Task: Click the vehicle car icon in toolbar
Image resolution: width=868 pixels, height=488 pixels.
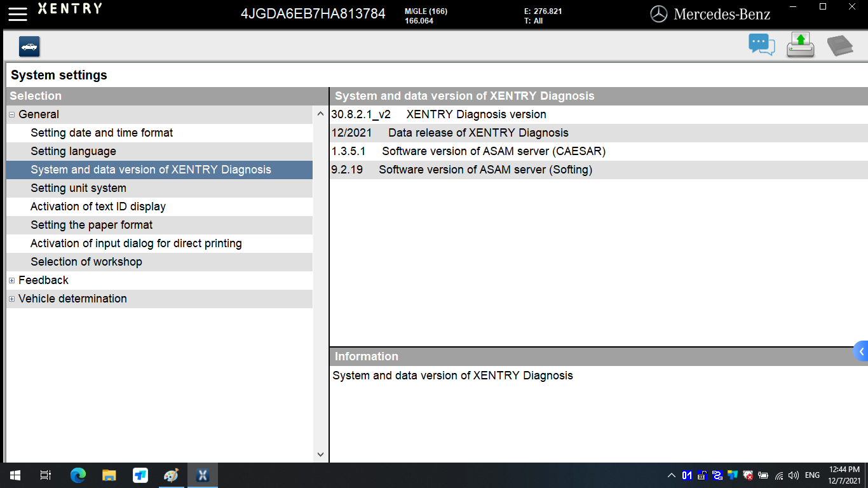Action: tap(29, 46)
